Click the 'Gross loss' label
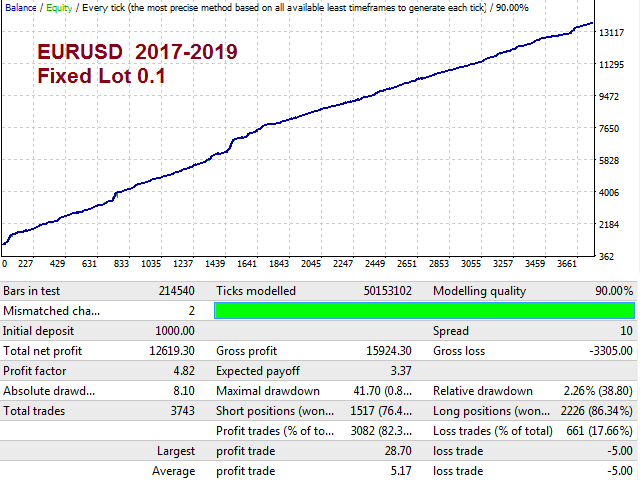 [x=459, y=351]
